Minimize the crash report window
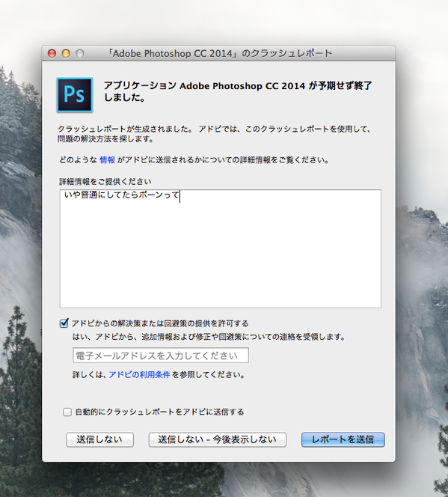Screen dimensions: 448x497 pos(66,53)
